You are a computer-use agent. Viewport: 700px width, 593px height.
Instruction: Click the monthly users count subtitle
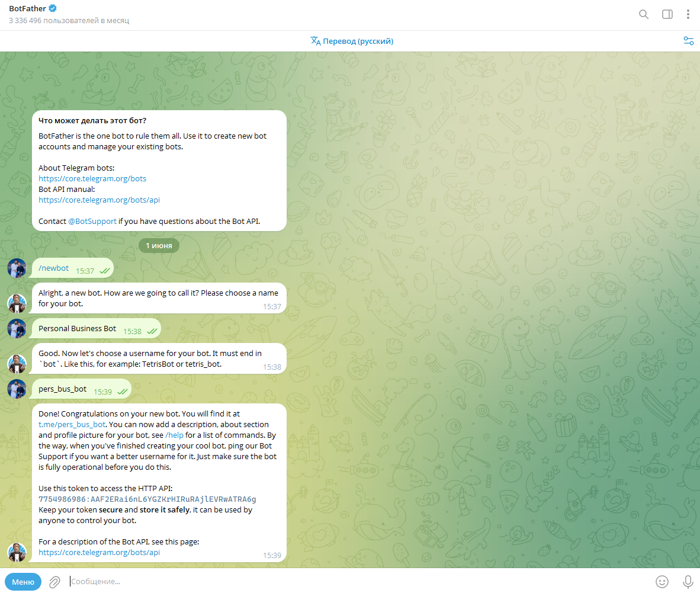pos(69,21)
